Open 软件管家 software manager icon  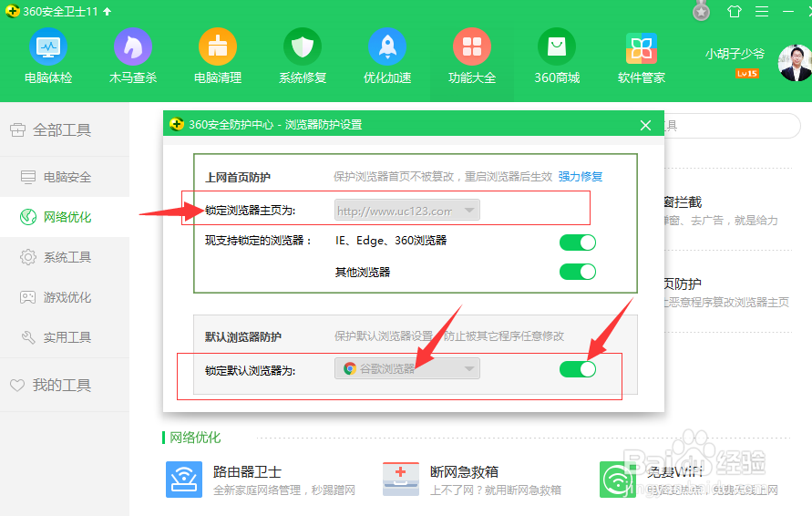[x=641, y=48]
